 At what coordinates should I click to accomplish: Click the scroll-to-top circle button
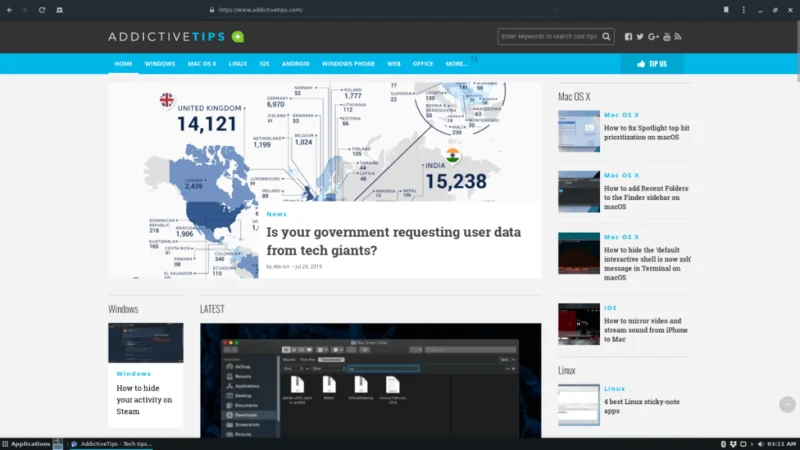click(787, 405)
